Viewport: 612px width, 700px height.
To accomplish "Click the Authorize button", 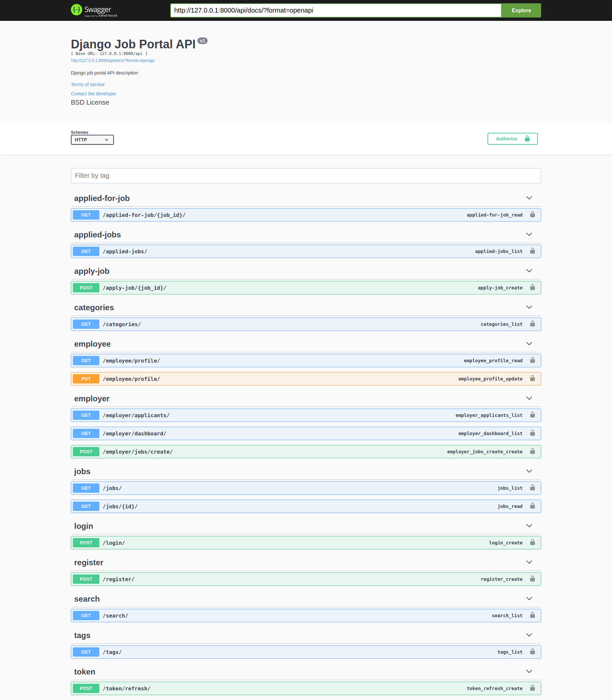I will [512, 139].
